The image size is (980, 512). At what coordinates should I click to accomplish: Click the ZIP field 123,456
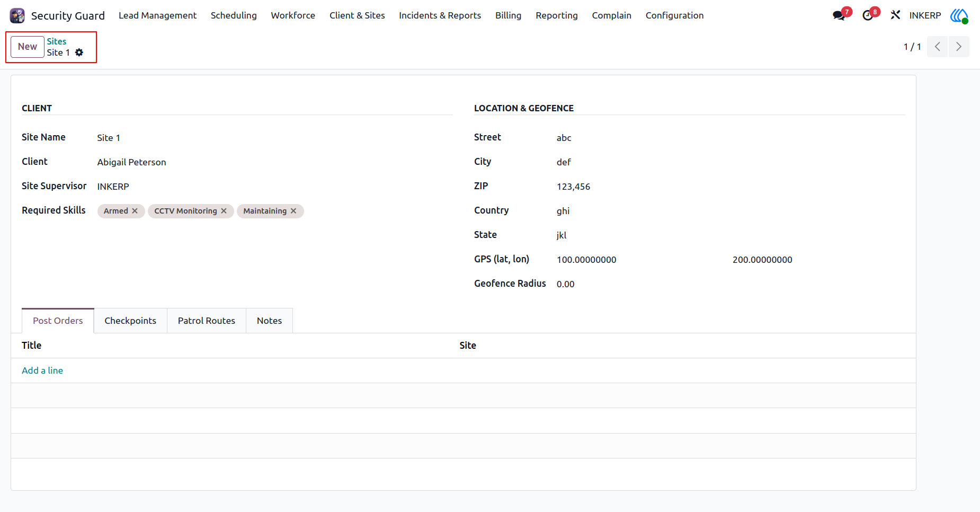click(730, 187)
